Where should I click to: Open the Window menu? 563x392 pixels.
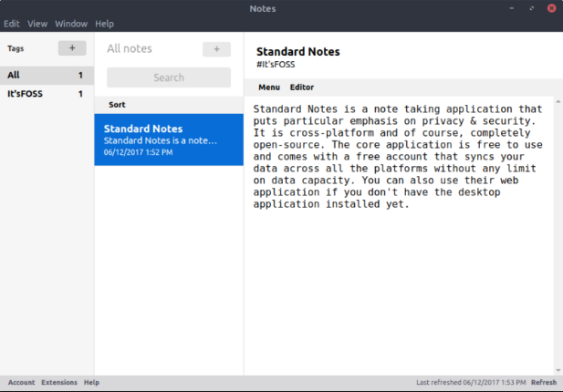click(71, 24)
